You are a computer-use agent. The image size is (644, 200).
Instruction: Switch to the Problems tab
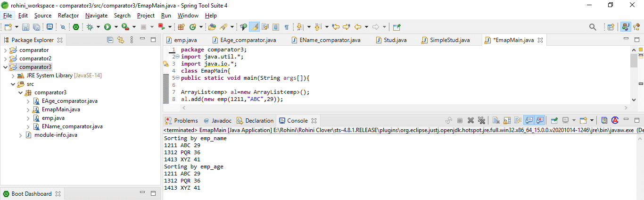click(x=182, y=120)
